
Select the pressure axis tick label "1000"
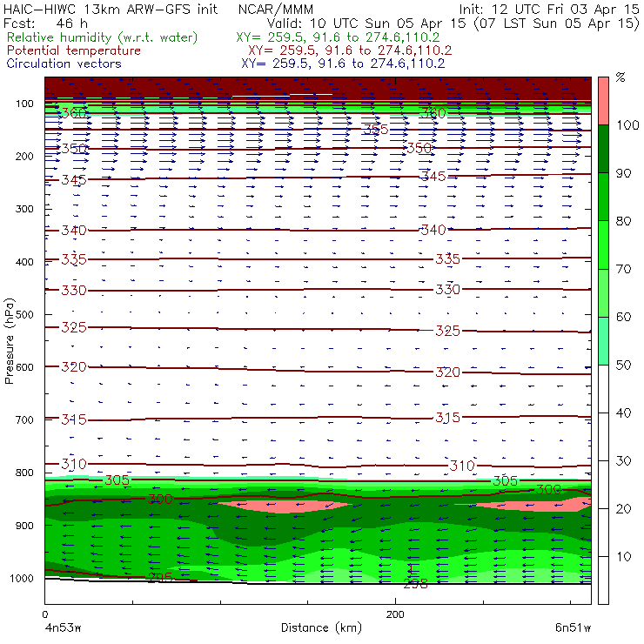(22, 578)
